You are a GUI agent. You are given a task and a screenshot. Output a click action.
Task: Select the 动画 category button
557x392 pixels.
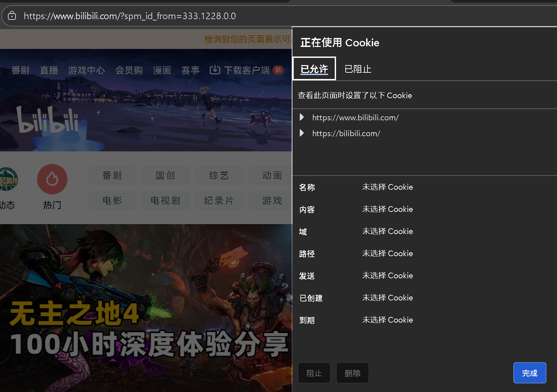[270, 175]
